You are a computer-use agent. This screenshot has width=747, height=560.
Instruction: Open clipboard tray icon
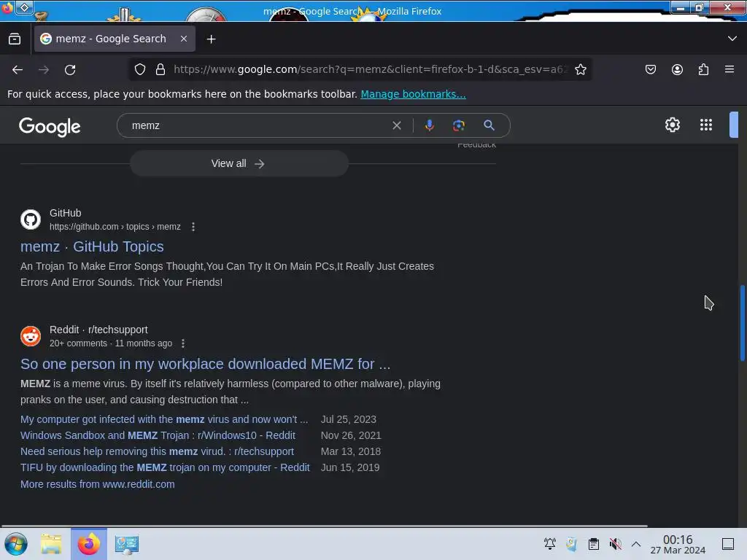click(x=594, y=543)
